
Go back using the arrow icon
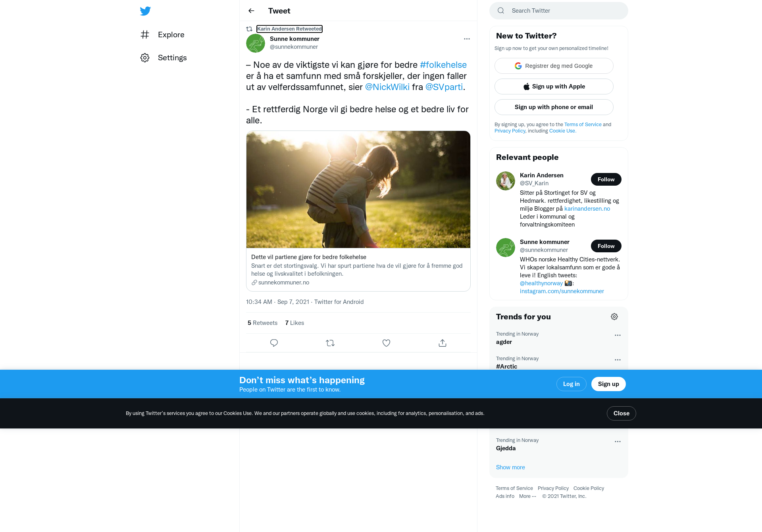point(251,11)
